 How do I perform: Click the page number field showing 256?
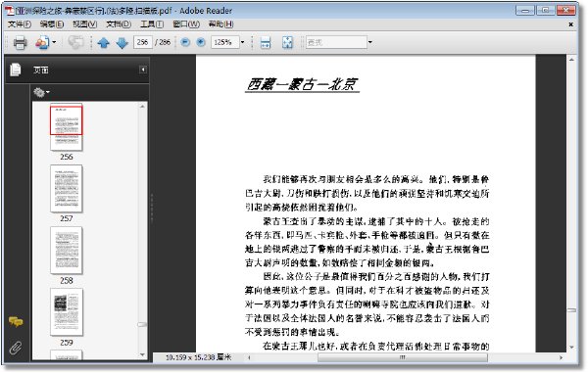[x=143, y=42]
